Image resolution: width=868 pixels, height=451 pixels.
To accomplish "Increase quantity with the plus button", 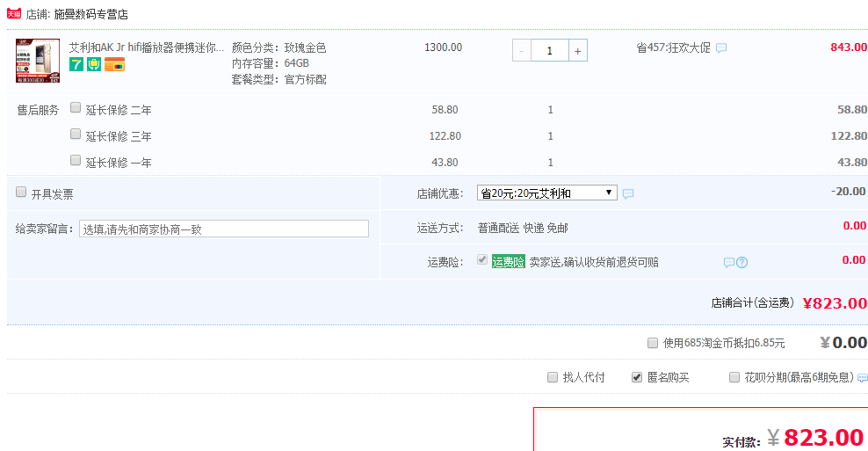I will click(x=578, y=50).
